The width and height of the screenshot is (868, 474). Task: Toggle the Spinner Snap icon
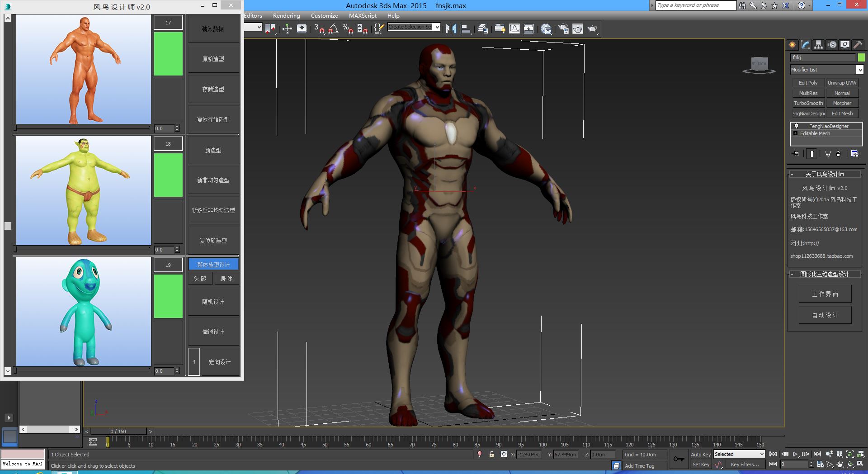(x=362, y=29)
